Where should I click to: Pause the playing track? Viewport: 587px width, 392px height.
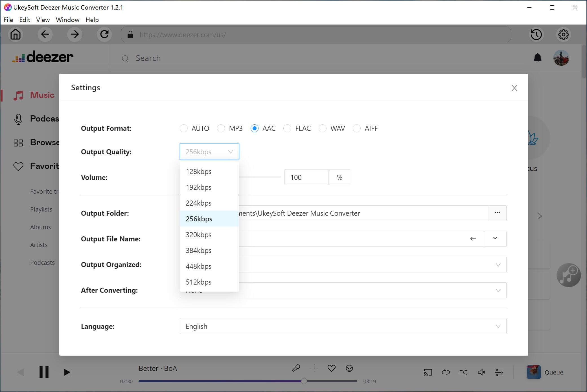44,372
